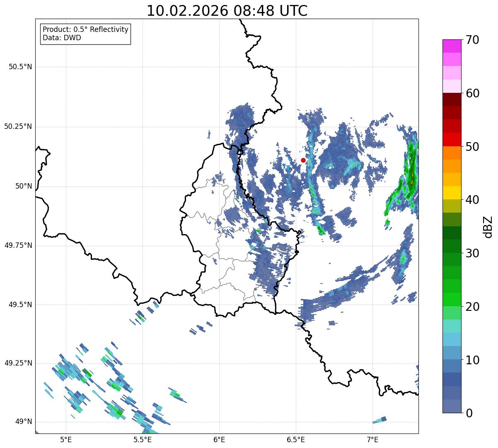498x448 pixels.
Task: Click the red radar site marker dot
Action: click(303, 160)
